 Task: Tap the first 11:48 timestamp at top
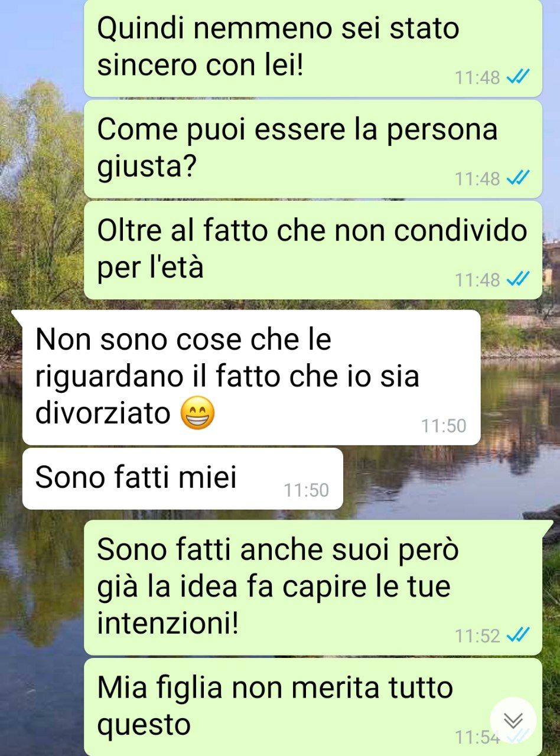coord(477,77)
